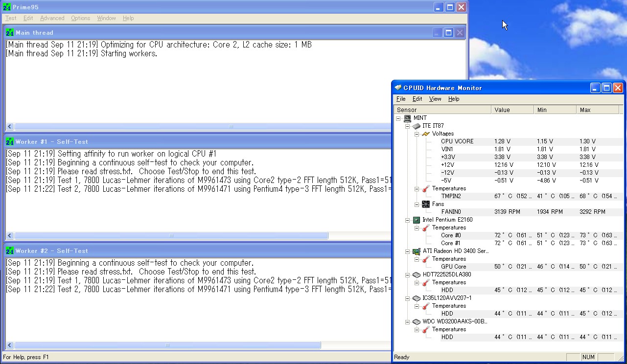Open the Options menu in Prime95
The width and height of the screenshot is (627, 364).
(80, 18)
